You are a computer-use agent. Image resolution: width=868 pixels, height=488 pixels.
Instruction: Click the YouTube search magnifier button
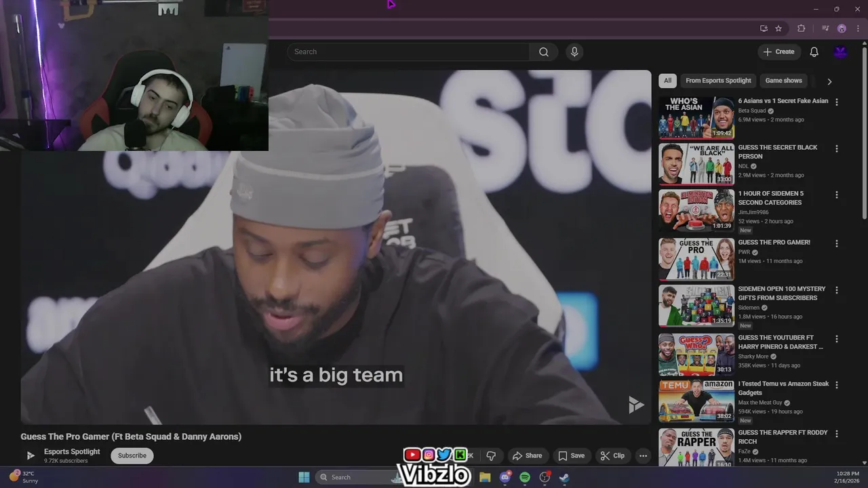coord(544,52)
